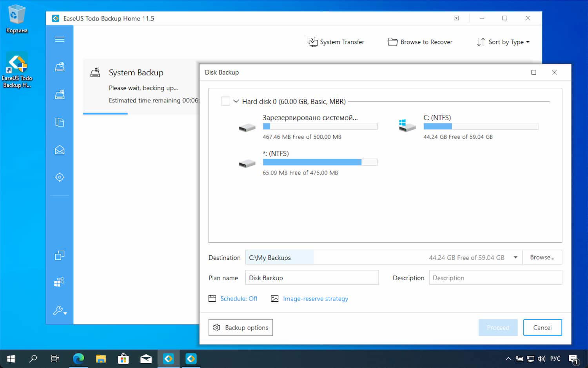This screenshot has width=588, height=368.
Task: Open Backup options
Action: click(240, 327)
